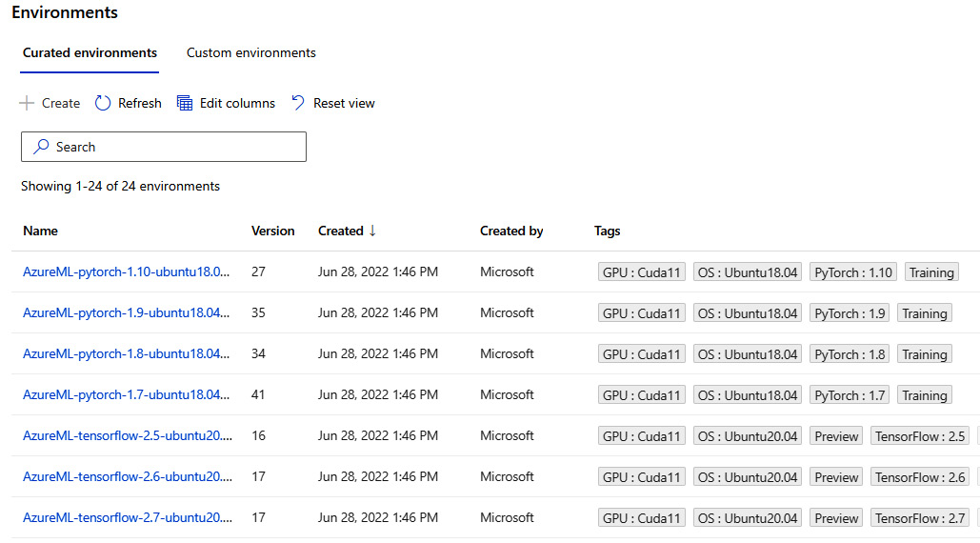The height and width of the screenshot is (543, 980).
Task: Click version 27 in pytorch-1.10 row
Action: point(258,271)
